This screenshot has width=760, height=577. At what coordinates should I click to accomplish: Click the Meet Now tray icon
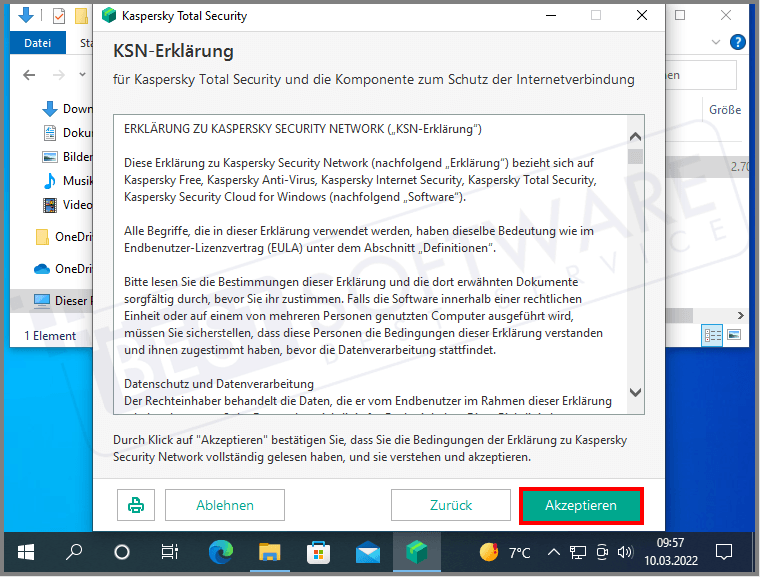[x=602, y=552]
